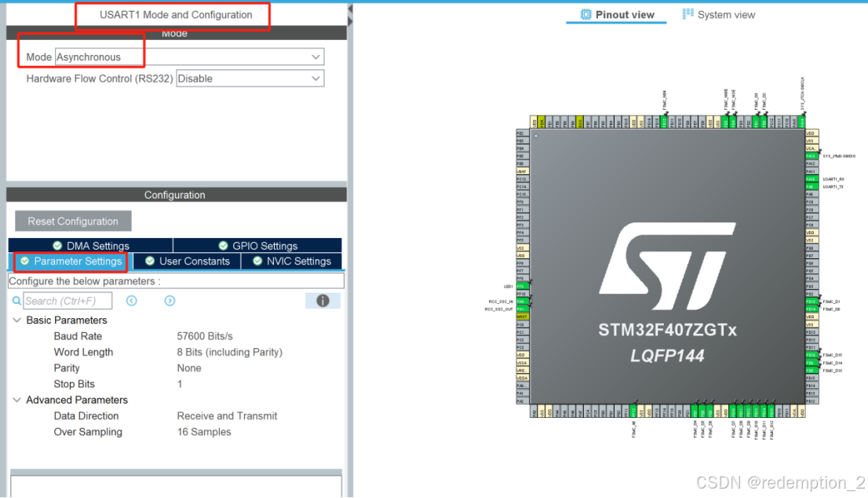Click the green USART1_TX pin on chip
Image resolution: width=868 pixels, height=498 pixels.
pos(811,187)
